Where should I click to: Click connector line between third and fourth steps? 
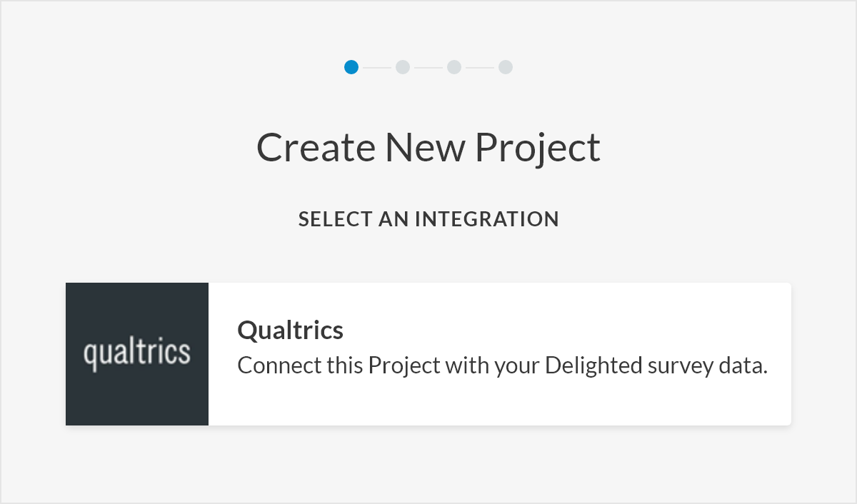coord(480,67)
